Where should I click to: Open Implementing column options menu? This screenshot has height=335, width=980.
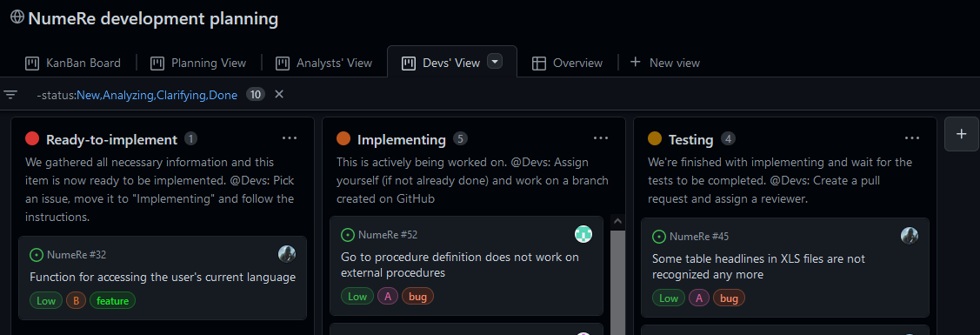click(601, 138)
